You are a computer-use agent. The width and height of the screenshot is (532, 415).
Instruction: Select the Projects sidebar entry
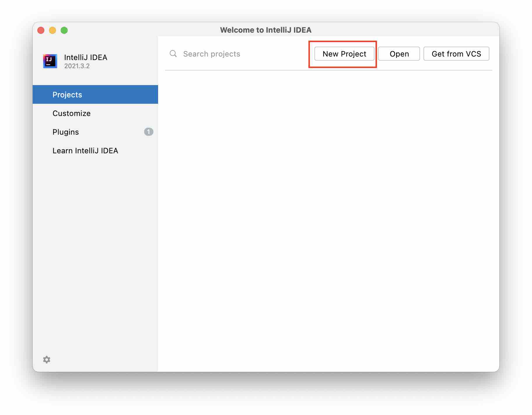pyautogui.click(x=67, y=94)
